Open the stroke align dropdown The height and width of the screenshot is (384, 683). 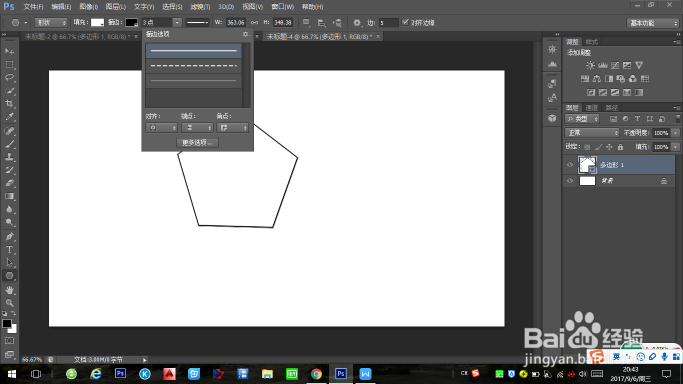[x=161, y=128]
